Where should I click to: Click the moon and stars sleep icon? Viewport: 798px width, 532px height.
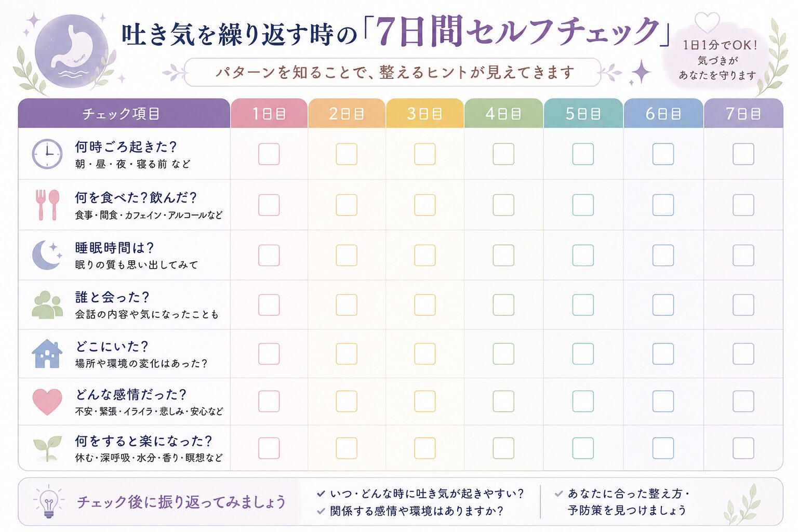click(47, 255)
